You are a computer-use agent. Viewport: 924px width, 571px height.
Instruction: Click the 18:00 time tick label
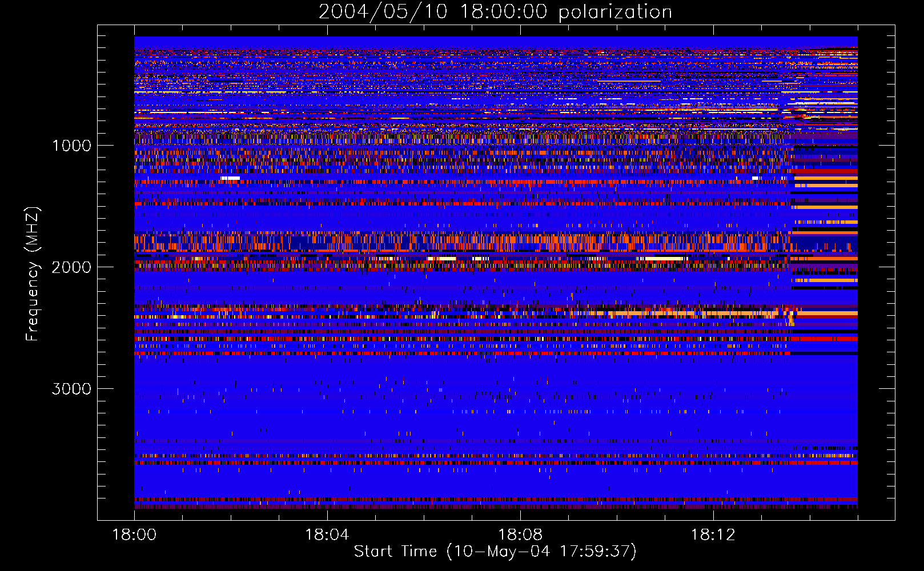click(x=134, y=535)
